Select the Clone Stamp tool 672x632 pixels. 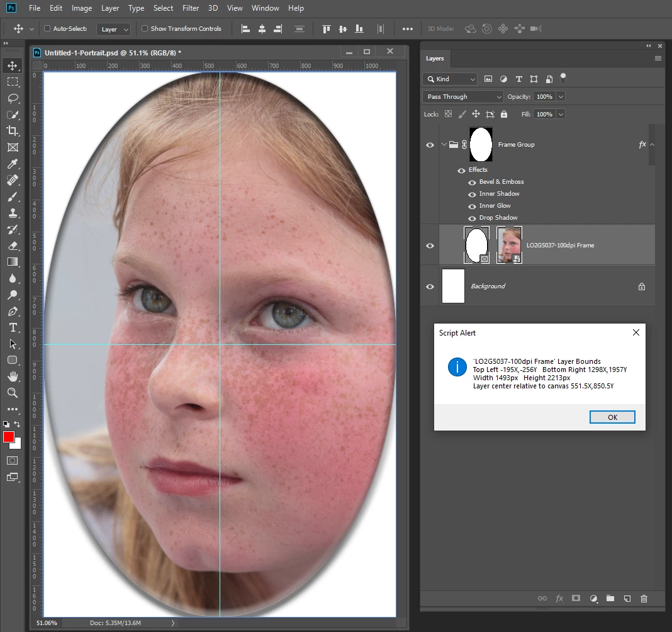(13, 213)
